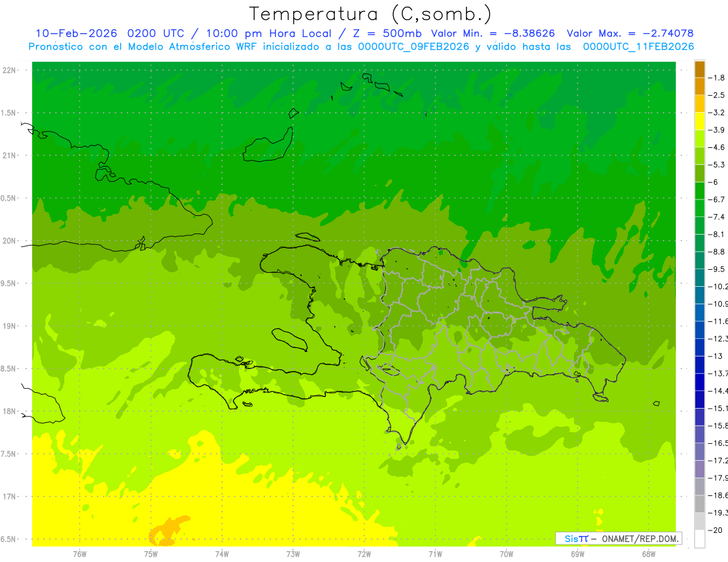Click the 20N latitude axis label
The image size is (728, 562).
[10, 241]
